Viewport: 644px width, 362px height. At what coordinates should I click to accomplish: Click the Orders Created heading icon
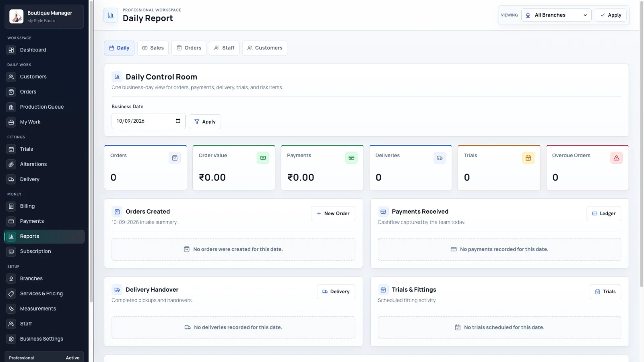(x=117, y=212)
